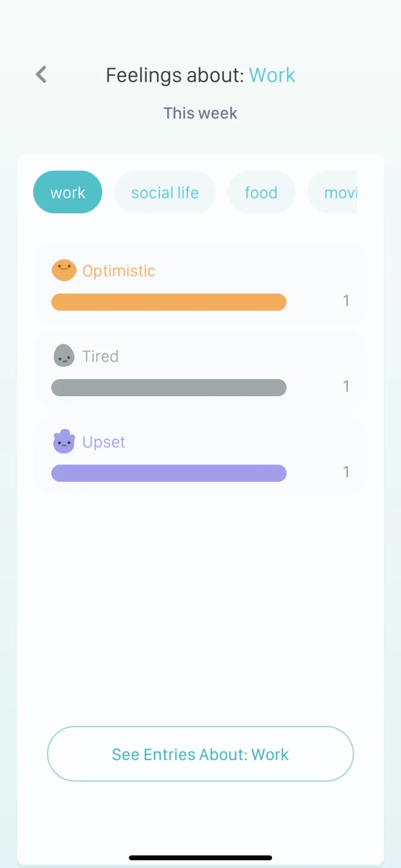Tap the gray Tired progress bar
This screenshot has height=868, width=401.
[169, 387]
